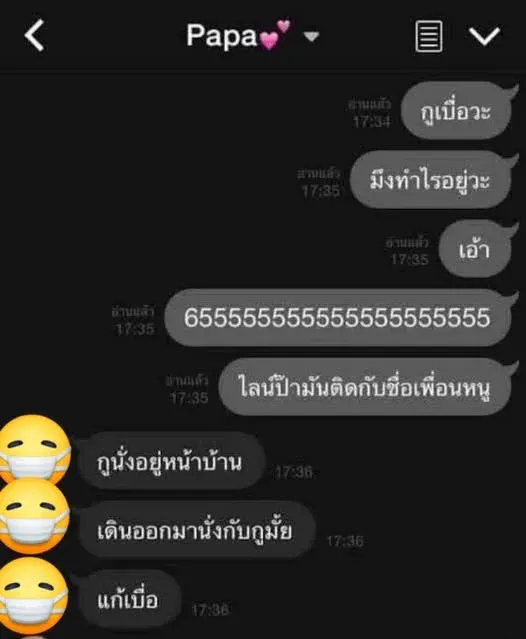The image size is (526, 639).
Task: Open masked emoji avatar beside แก้เบื่อ
Action: (35, 596)
